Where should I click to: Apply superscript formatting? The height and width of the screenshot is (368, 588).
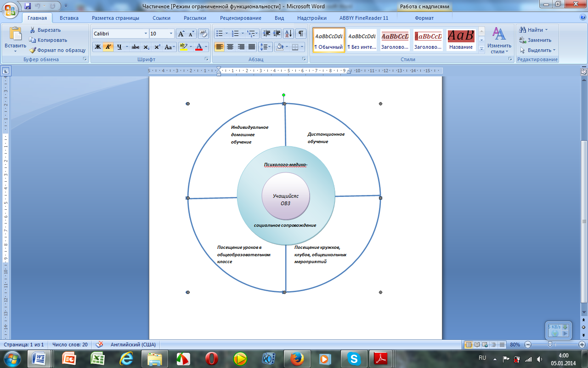(x=158, y=47)
